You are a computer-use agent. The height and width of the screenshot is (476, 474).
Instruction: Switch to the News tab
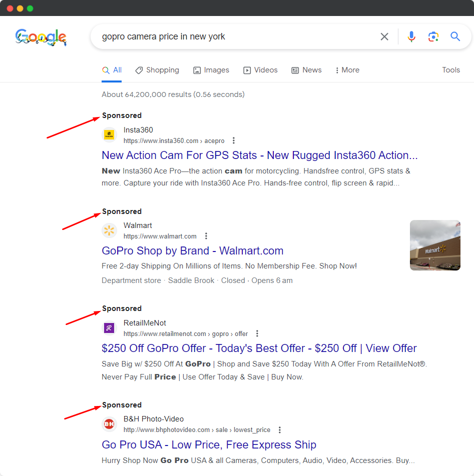pos(307,70)
